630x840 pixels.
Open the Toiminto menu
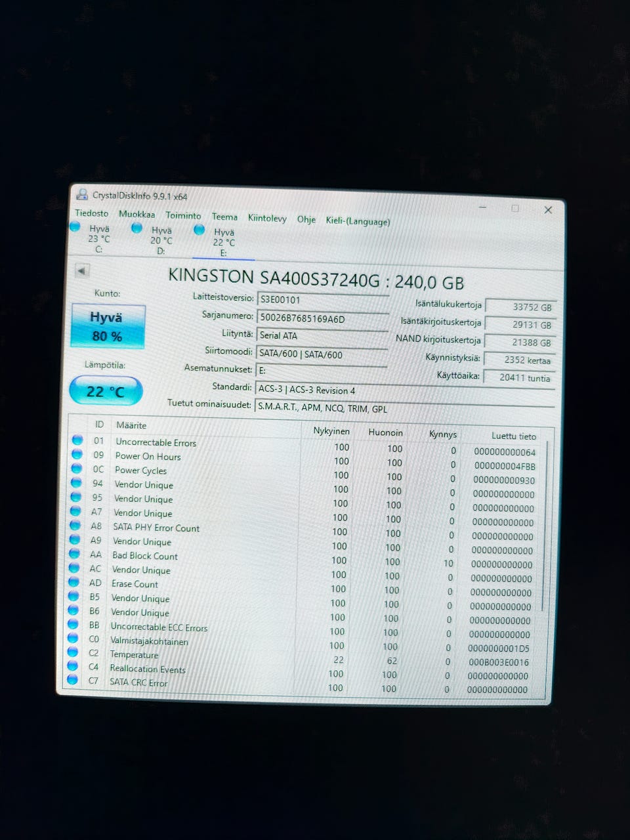point(183,215)
